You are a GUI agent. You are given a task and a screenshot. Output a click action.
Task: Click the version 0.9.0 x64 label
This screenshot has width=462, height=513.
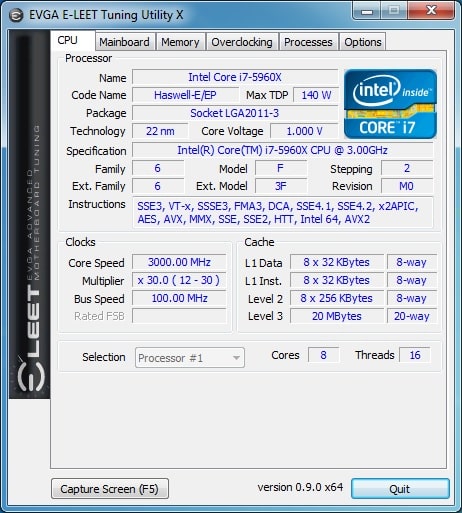click(300, 487)
